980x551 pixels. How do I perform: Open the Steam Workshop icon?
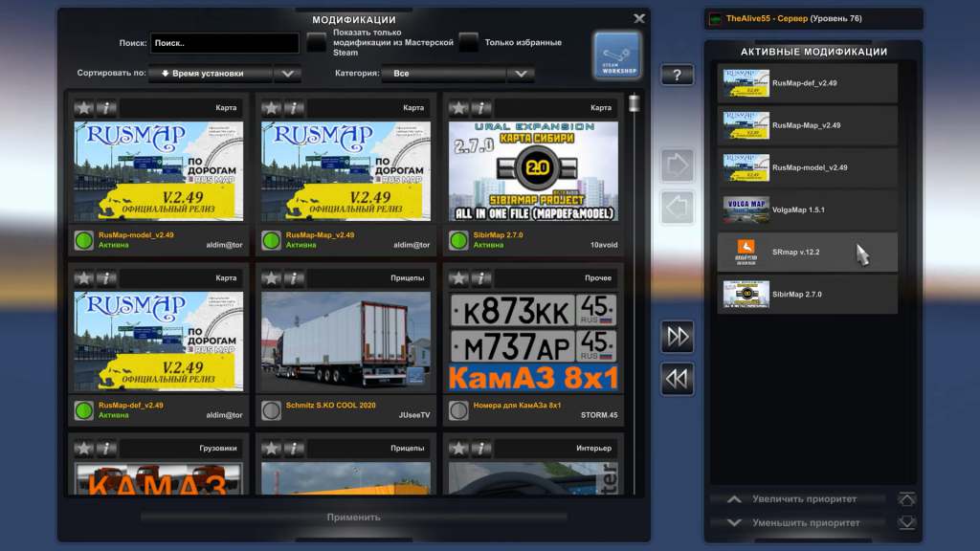click(615, 55)
